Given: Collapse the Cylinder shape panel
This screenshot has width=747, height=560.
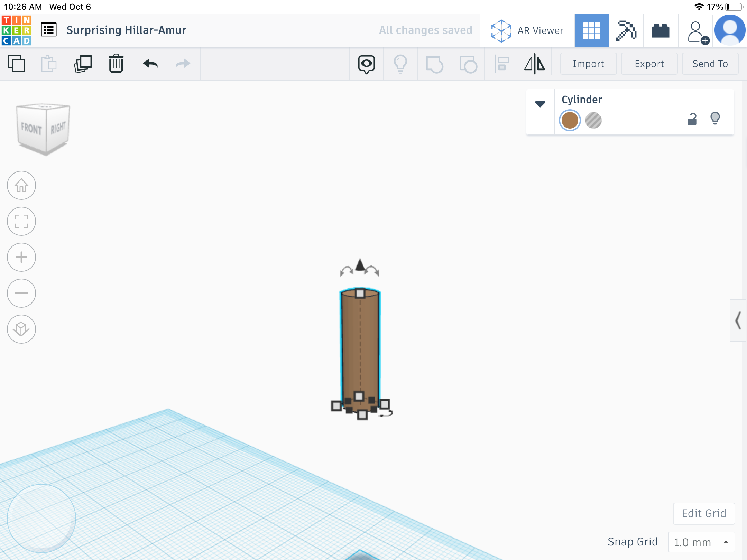Looking at the screenshot, I should (540, 104).
